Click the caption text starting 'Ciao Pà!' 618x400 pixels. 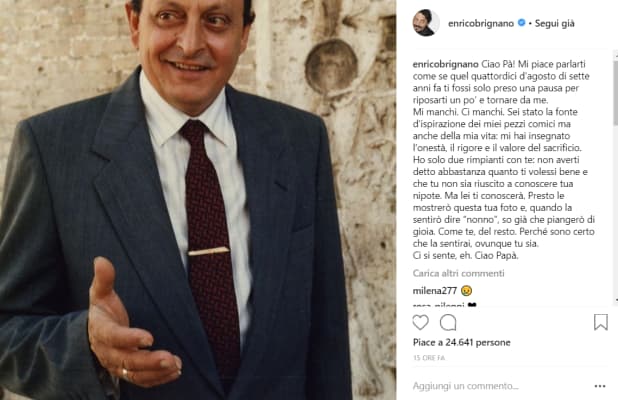point(510,150)
